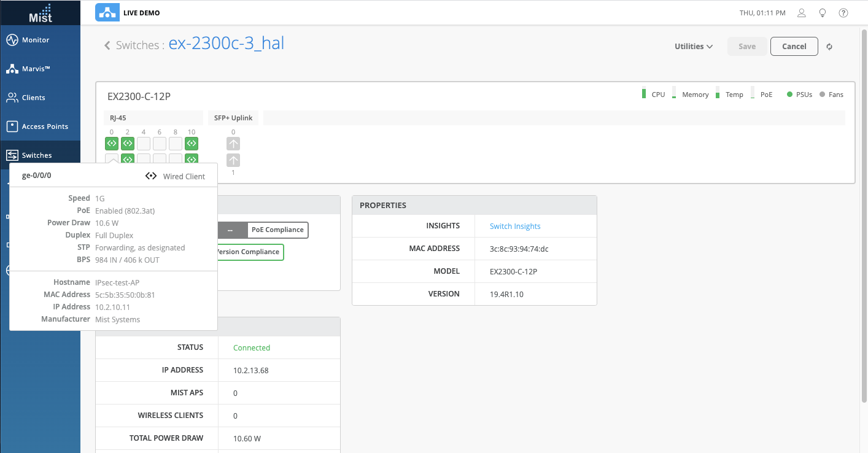
Task: Click the Connected status value
Action: tap(252, 348)
